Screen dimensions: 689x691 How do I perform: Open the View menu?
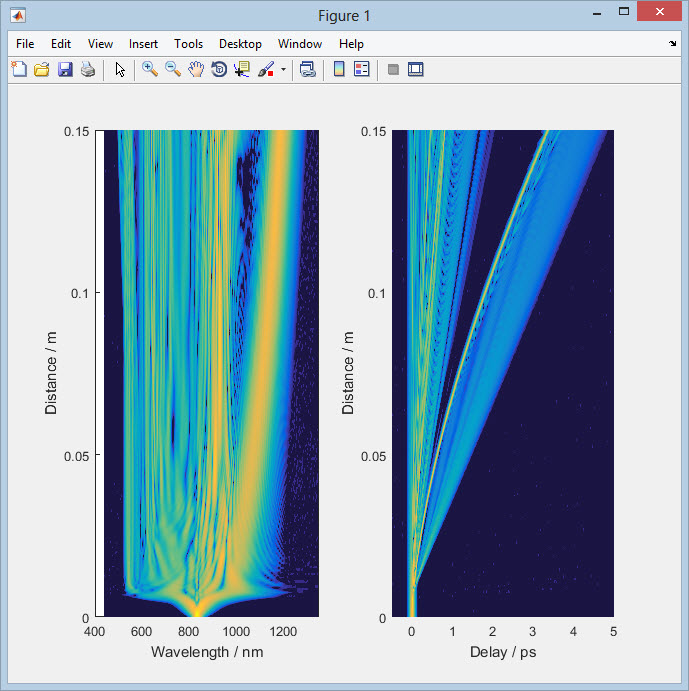(x=101, y=44)
